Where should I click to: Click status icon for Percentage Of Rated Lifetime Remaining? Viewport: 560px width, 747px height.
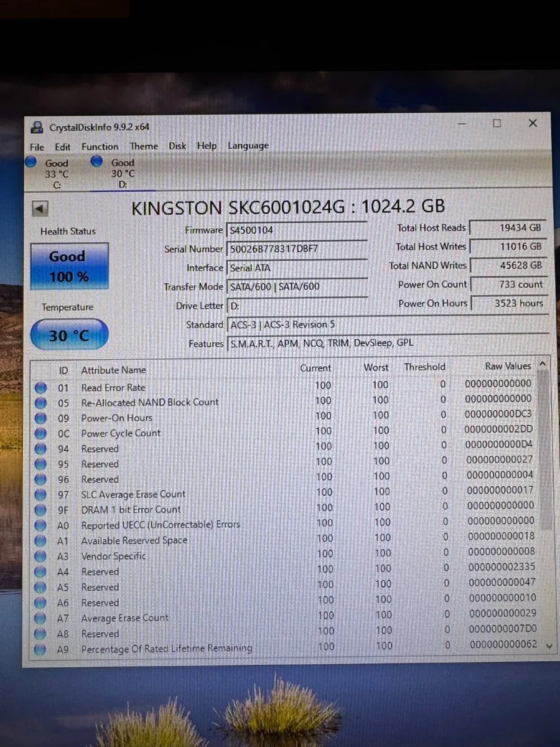pos(40,650)
